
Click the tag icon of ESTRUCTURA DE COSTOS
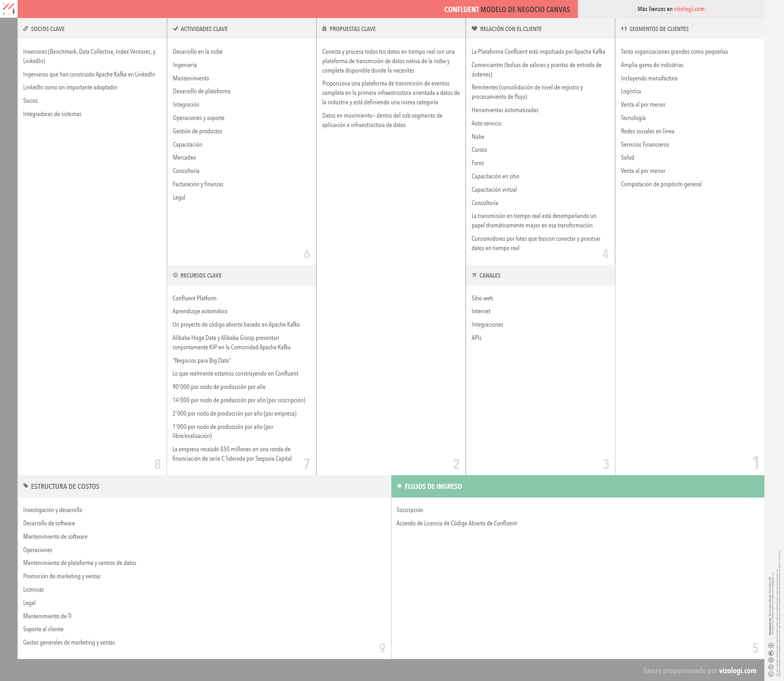25,486
